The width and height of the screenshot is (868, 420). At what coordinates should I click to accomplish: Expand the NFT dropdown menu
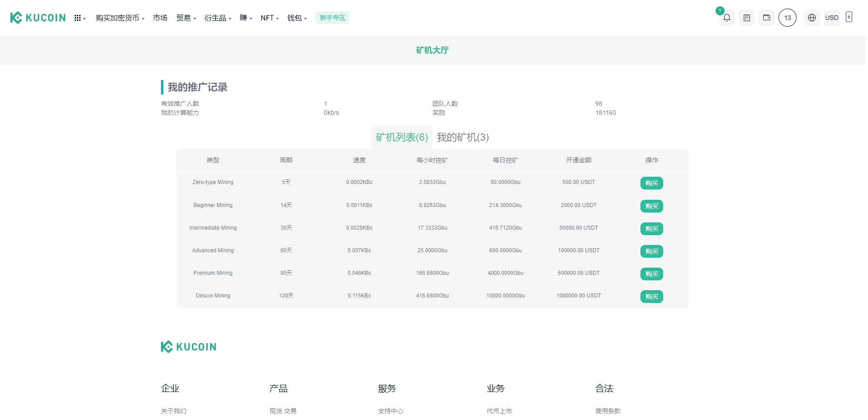tap(270, 18)
